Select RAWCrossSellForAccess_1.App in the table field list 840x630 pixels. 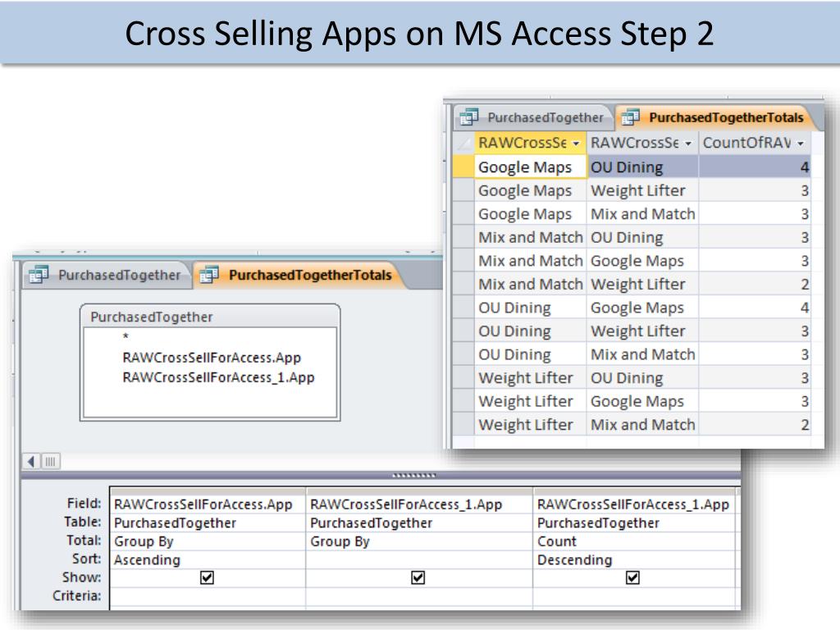point(218,377)
